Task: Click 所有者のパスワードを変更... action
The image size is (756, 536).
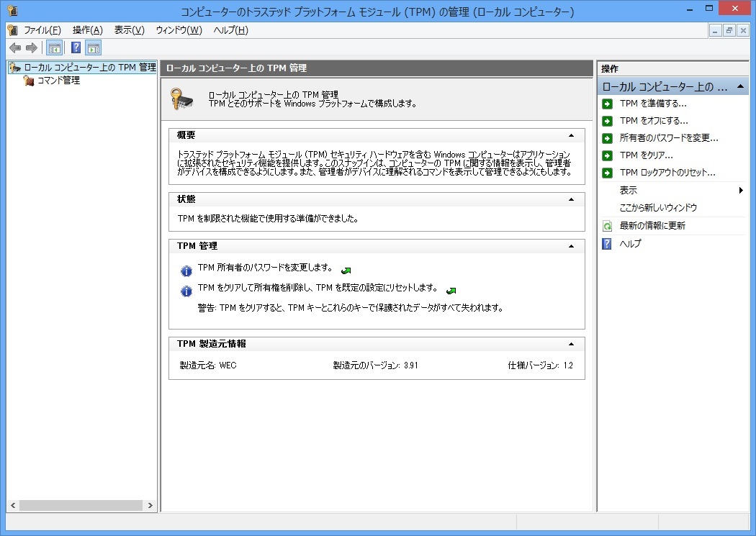Action: pos(669,138)
